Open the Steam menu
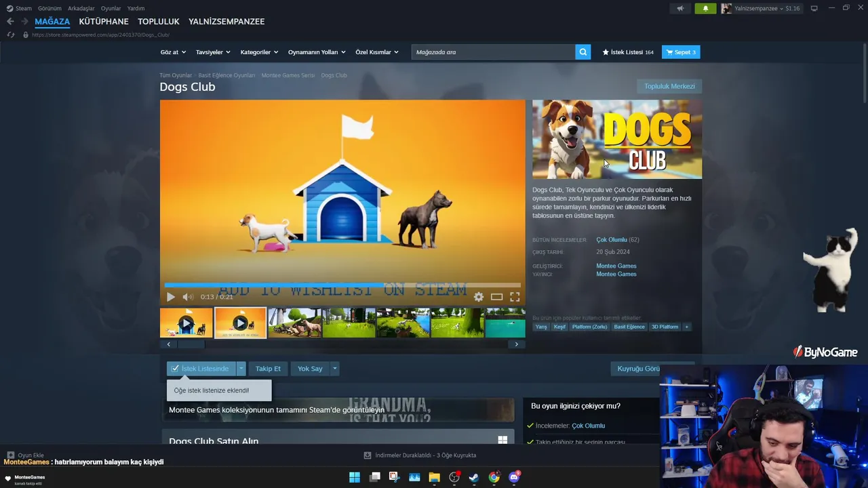This screenshot has width=868, height=488. click(24, 8)
